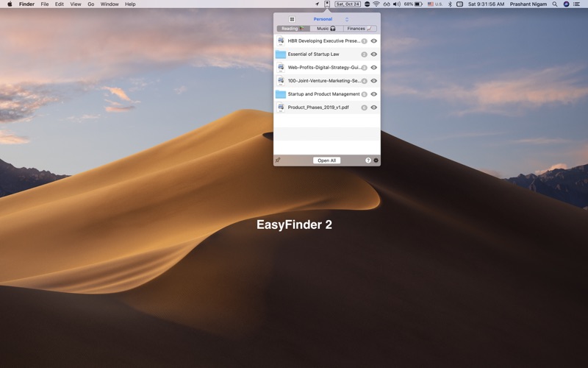This screenshot has height=368, width=588.
Task: Click the Startup and Product Management folder icon
Action: pos(281,94)
